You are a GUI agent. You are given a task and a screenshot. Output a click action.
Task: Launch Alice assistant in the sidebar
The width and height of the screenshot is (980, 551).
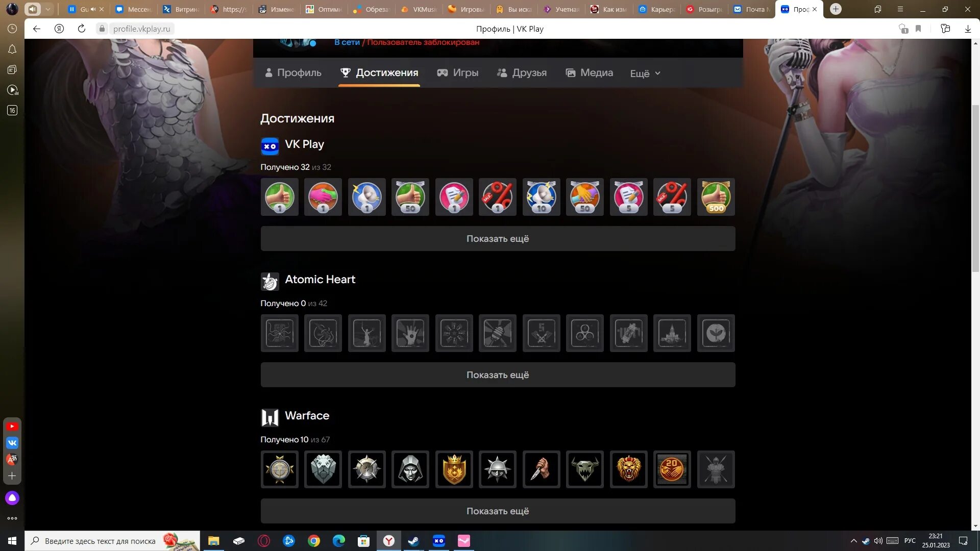pyautogui.click(x=12, y=498)
